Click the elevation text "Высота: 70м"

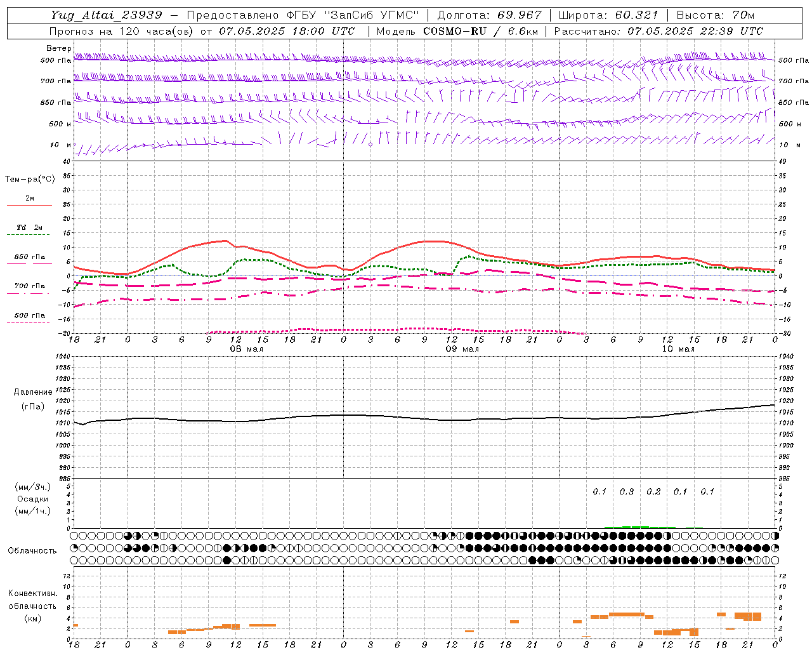click(716, 15)
